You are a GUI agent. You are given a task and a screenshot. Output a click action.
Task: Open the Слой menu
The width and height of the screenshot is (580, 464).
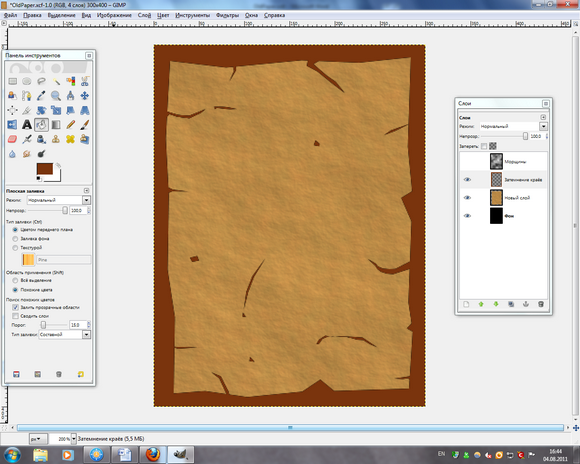144,15
